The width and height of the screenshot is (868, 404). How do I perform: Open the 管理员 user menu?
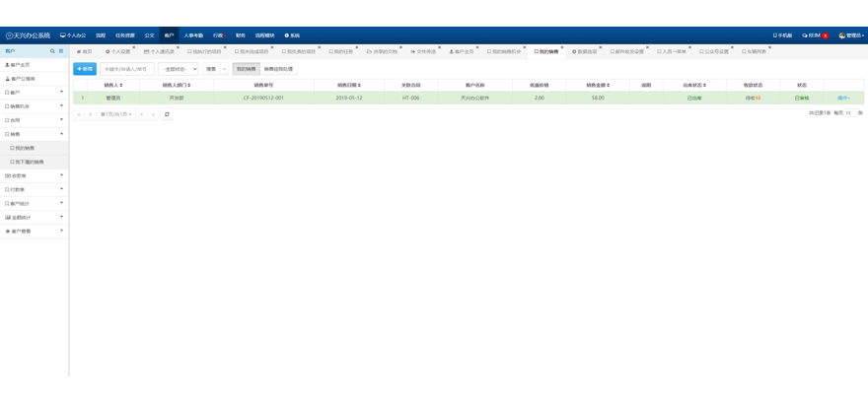(851, 35)
